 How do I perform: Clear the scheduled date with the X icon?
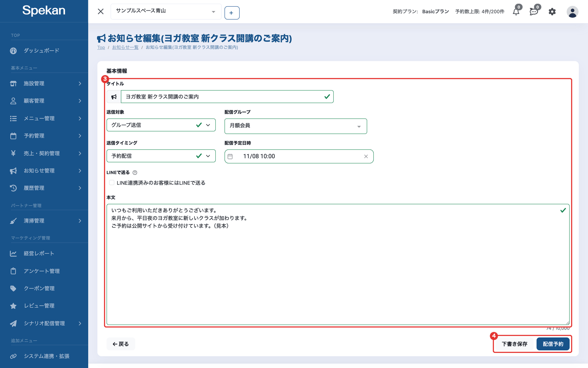pos(366,156)
